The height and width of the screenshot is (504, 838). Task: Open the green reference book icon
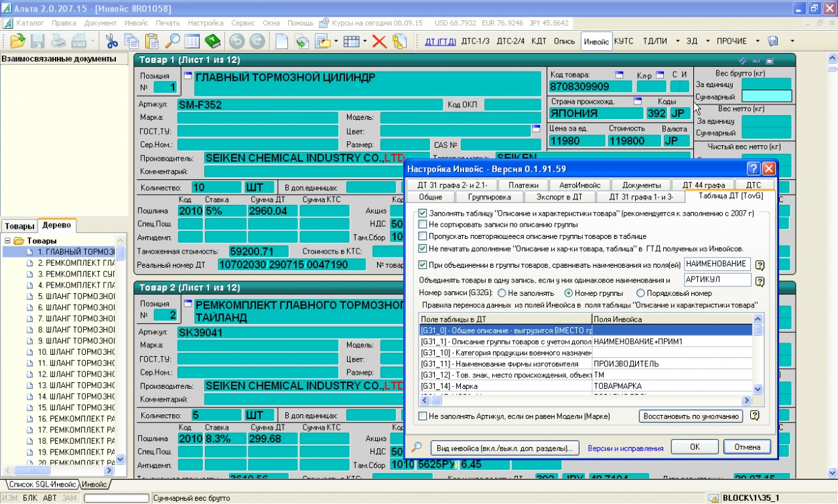(x=212, y=41)
